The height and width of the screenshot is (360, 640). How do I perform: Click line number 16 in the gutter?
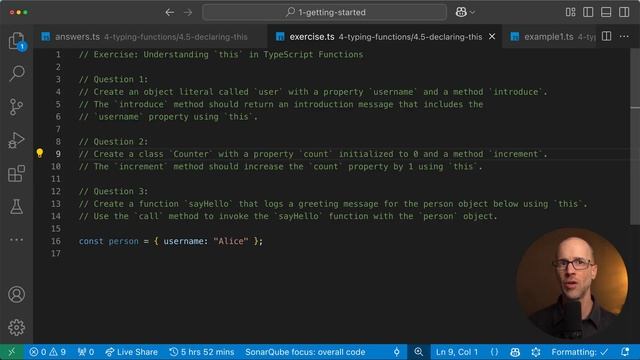(56, 241)
